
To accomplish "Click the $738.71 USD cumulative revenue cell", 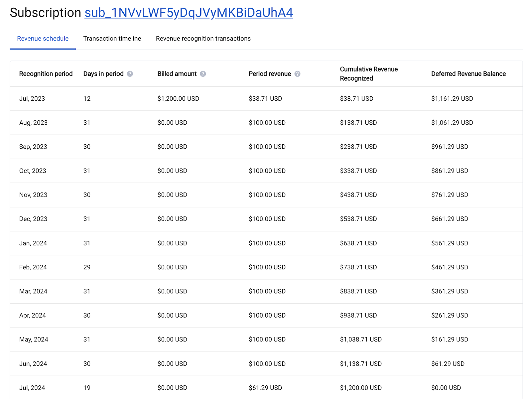I will point(358,267).
